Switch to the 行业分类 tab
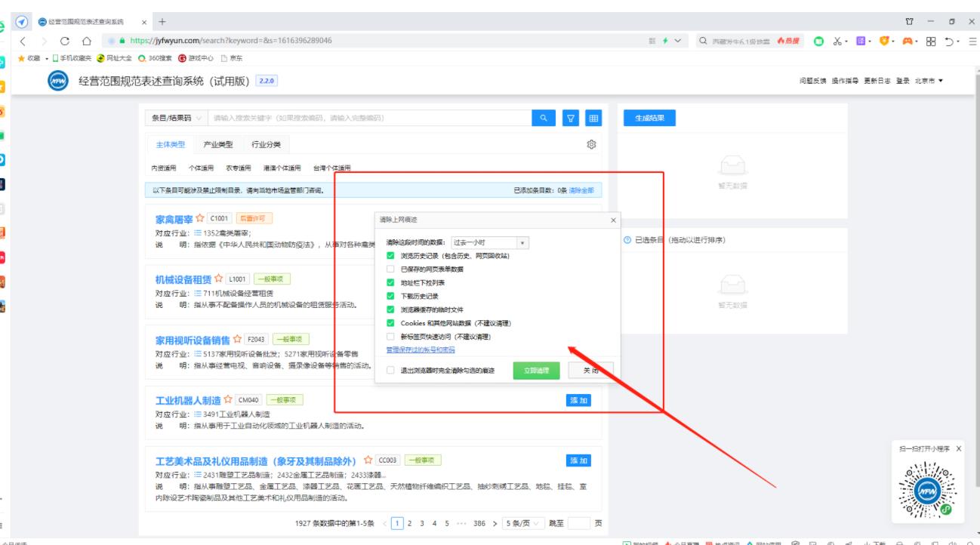The width and height of the screenshot is (980, 545). pyautogui.click(x=266, y=145)
